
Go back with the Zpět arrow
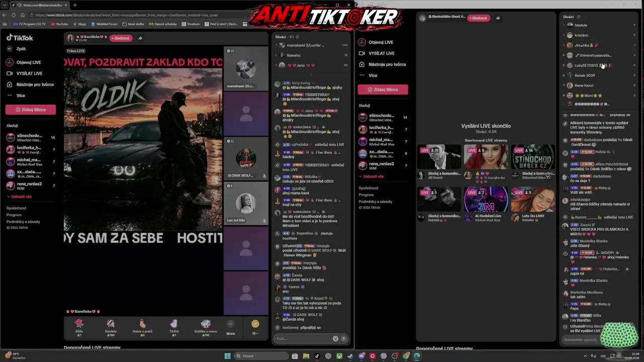click(10, 49)
